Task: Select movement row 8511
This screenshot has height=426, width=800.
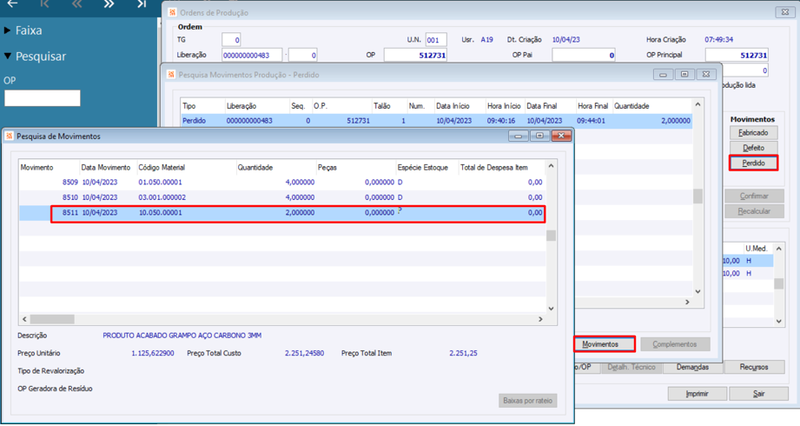Action: tap(282, 213)
